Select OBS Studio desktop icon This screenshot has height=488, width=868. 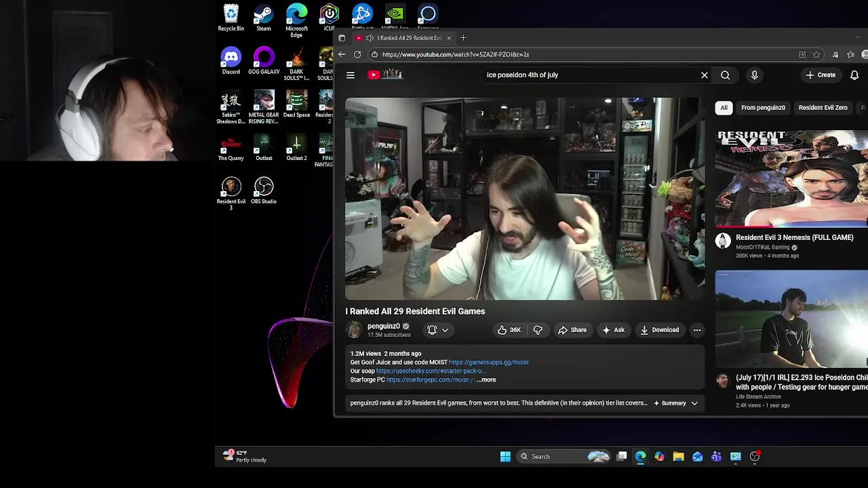point(264,190)
